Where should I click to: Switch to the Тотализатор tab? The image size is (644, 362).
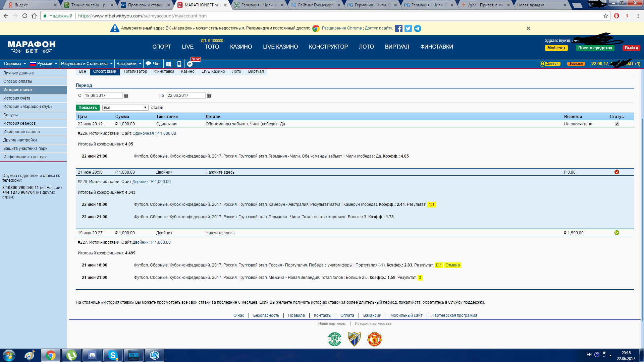coord(135,71)
